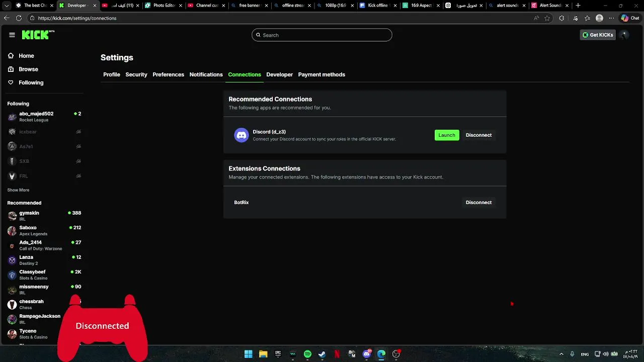644x362 pixels.
Task: Click the Browse compass icon
Action: [x=11, y=69]
